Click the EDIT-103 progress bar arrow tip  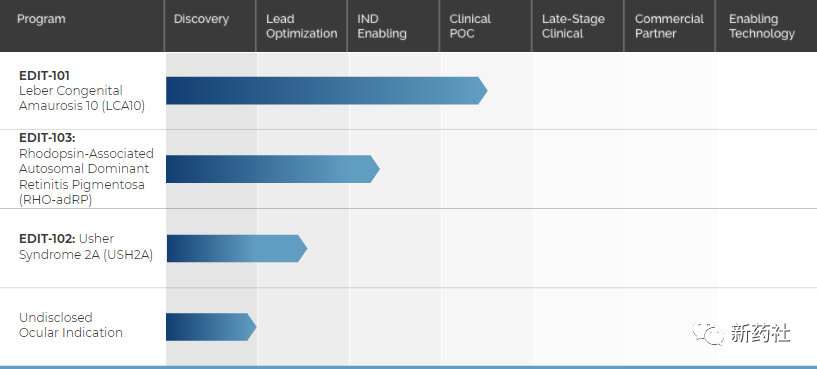pos(375,169)
